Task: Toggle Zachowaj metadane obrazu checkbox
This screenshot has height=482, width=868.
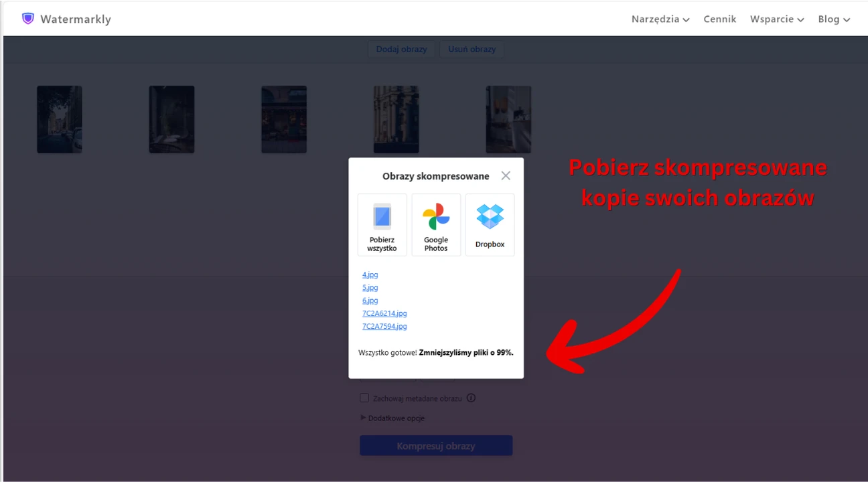Action: pyautogui.click(x=364, y=398)
